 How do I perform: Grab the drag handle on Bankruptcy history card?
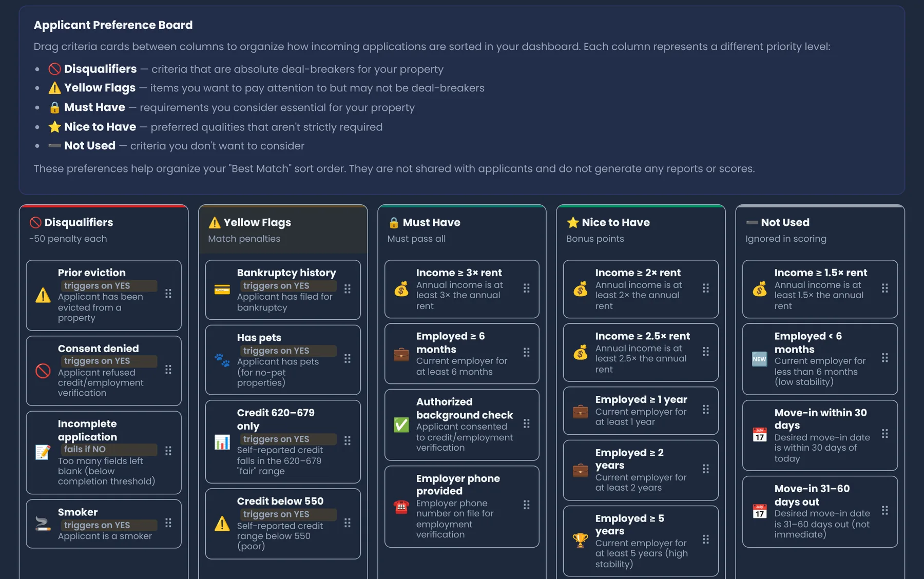pyautogui.click(x=348, y=289)
